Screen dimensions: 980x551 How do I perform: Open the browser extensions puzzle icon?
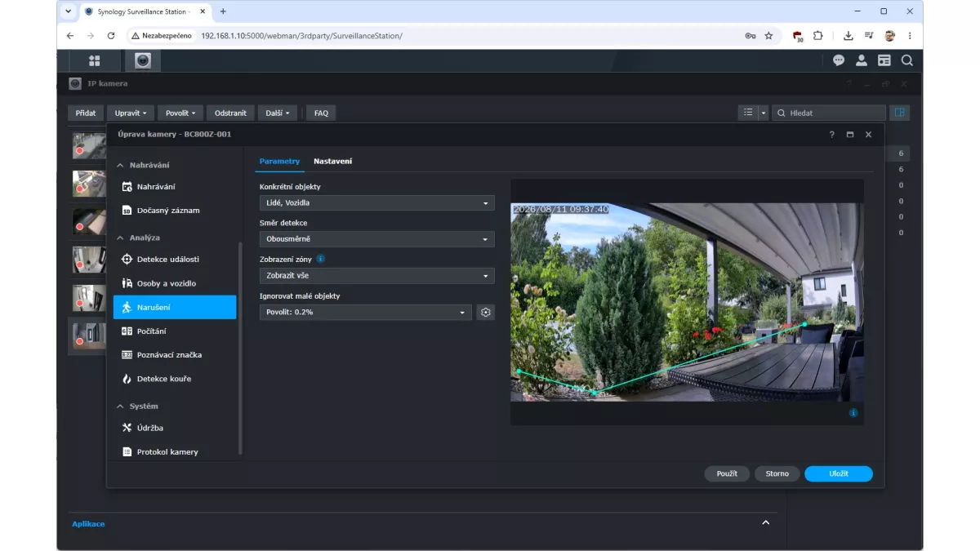pos(818,36)
